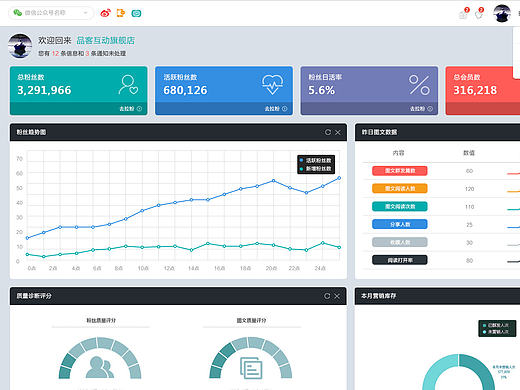Click the teal message icon in top bar
Viewport: 520px width, 390px height.
(136, 13)
